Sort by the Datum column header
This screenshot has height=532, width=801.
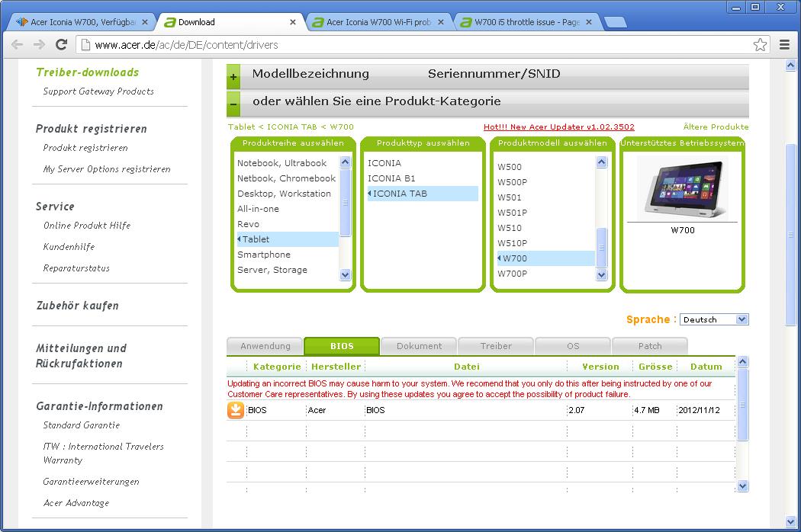point(706,367)
